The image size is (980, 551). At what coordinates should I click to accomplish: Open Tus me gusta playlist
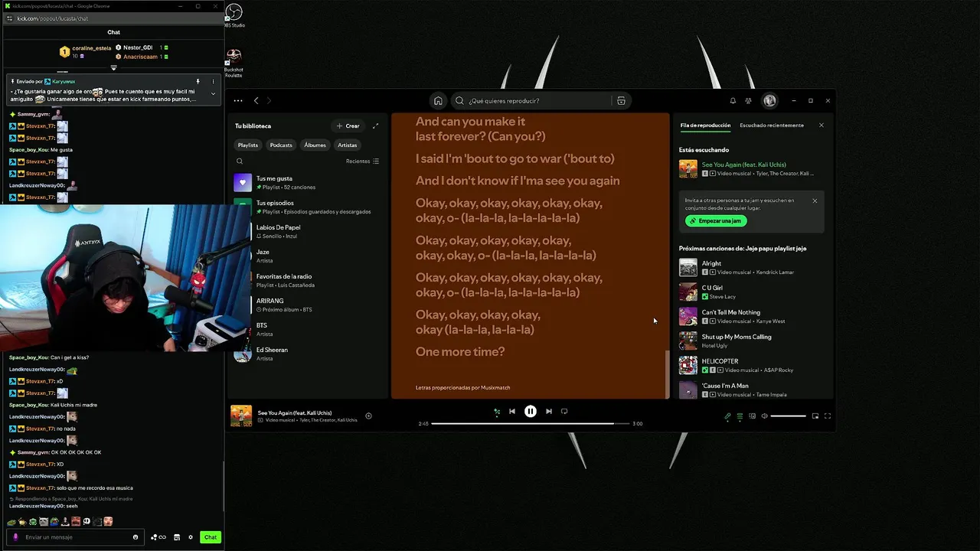click(308, 182)
